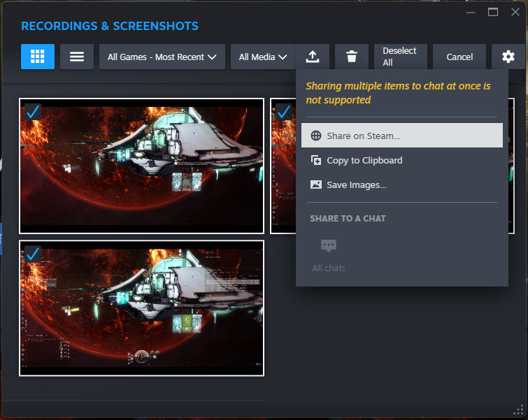Screen dimensions: 528x420
Task: Open settings gear
Action: pos(508,57)
